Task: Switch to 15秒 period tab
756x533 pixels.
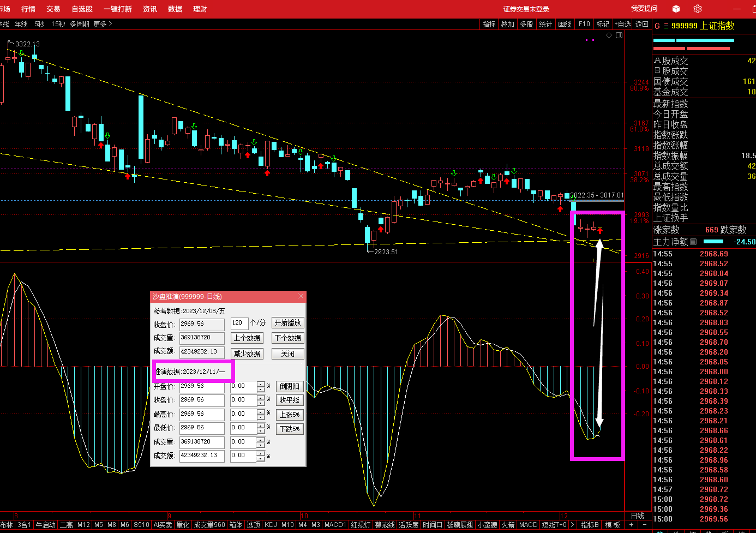Action: coord(58,24)
